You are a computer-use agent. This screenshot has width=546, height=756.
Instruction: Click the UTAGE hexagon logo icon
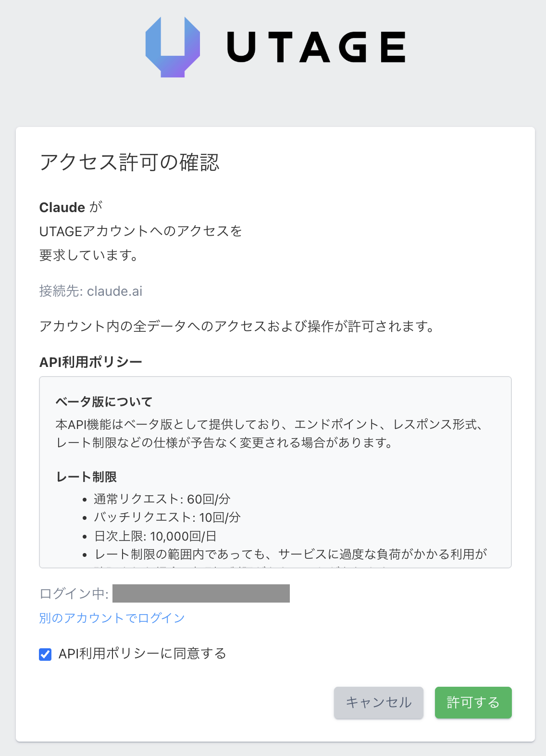(x=173, y=47)
